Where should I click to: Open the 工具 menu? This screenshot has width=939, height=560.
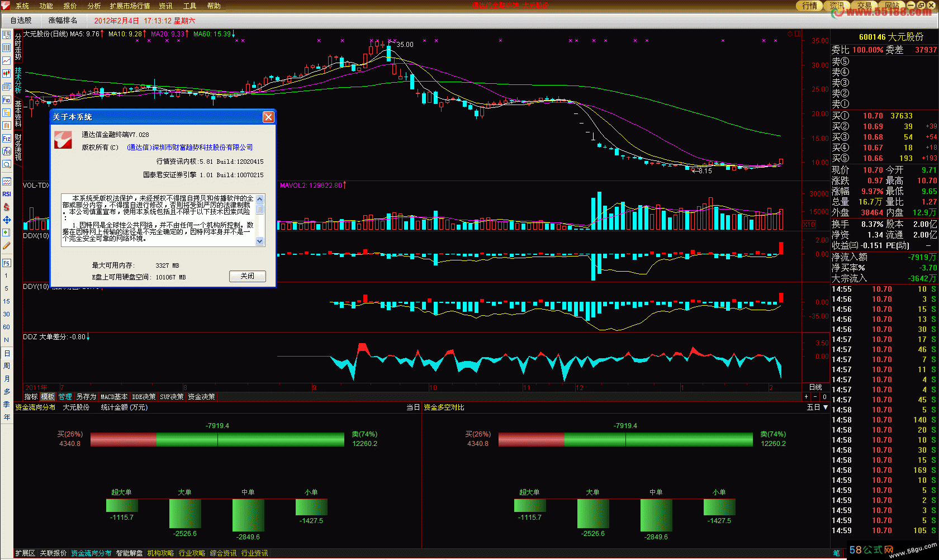(x=190, y=6)
